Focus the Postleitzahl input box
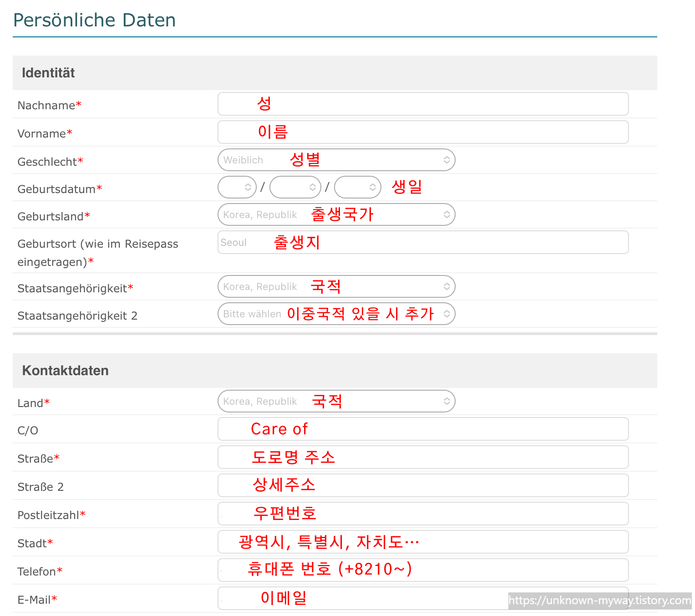This screenshot has height=616, width=695. (x=423, y=514)
